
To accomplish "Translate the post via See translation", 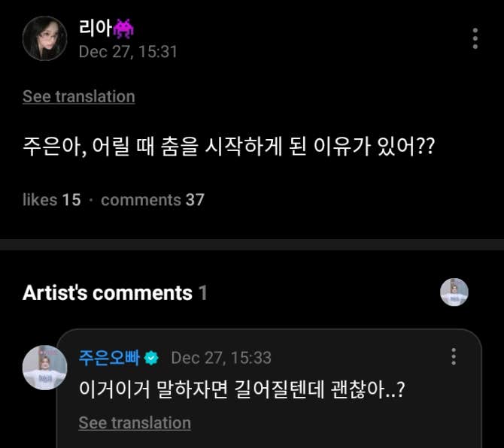I will click(x=78, y=96).
